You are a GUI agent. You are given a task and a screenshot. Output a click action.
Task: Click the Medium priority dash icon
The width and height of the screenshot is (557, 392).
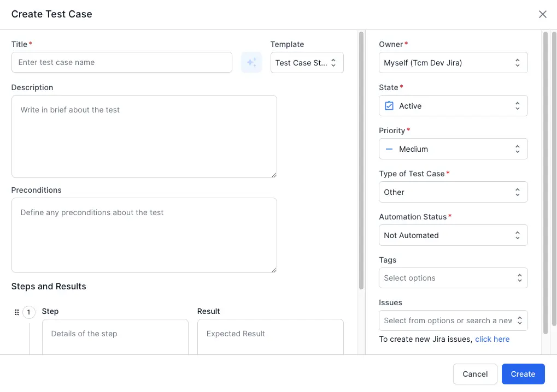point(389,149)
